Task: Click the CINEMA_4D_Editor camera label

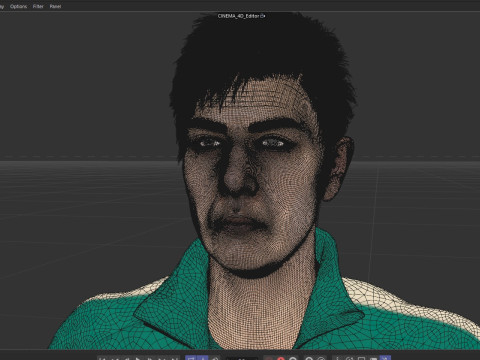Action: 239,16
